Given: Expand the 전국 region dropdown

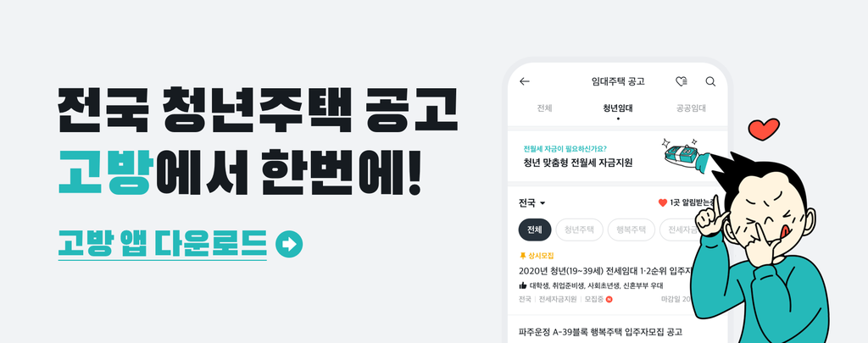Looking at the screenshot, I should point(532,203).
